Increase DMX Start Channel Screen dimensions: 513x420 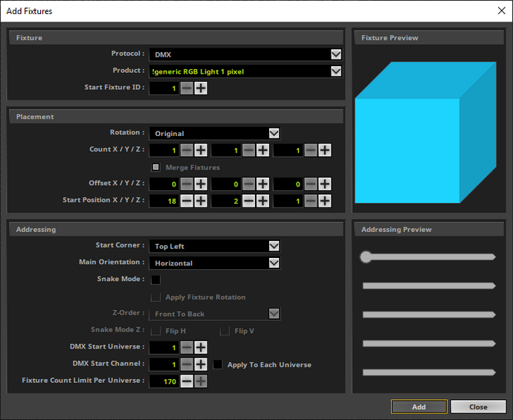(x=201, y=364)
